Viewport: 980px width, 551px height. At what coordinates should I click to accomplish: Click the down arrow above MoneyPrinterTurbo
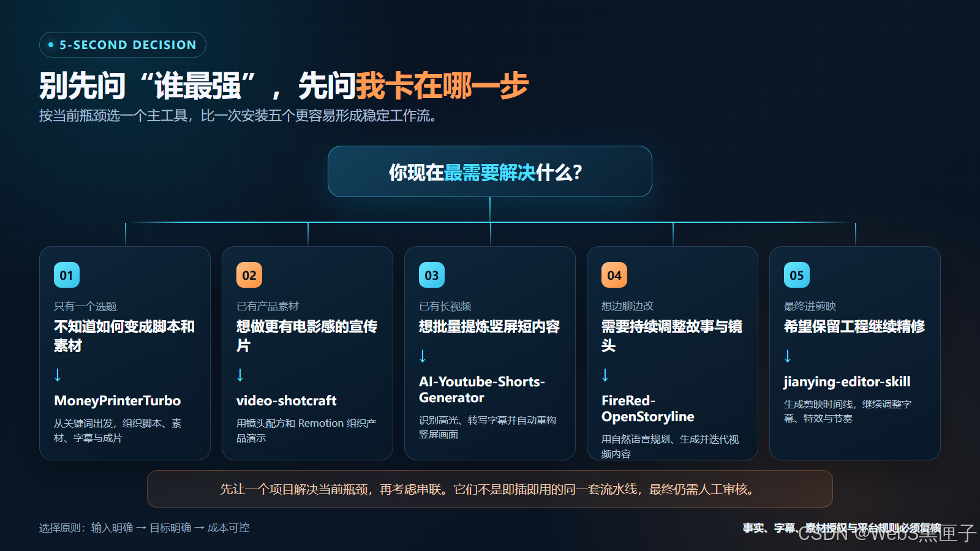pyautogui.click(x=58, y=375)
